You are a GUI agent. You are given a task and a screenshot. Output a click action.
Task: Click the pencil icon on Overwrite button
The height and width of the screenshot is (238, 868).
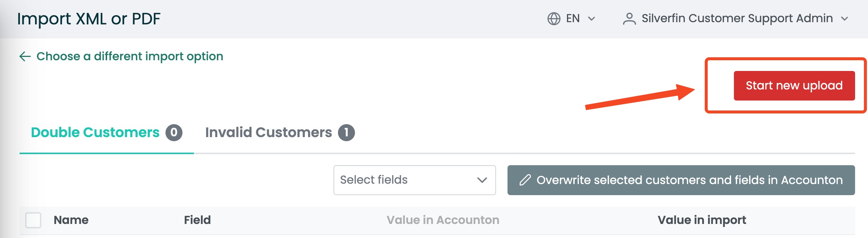525,180
